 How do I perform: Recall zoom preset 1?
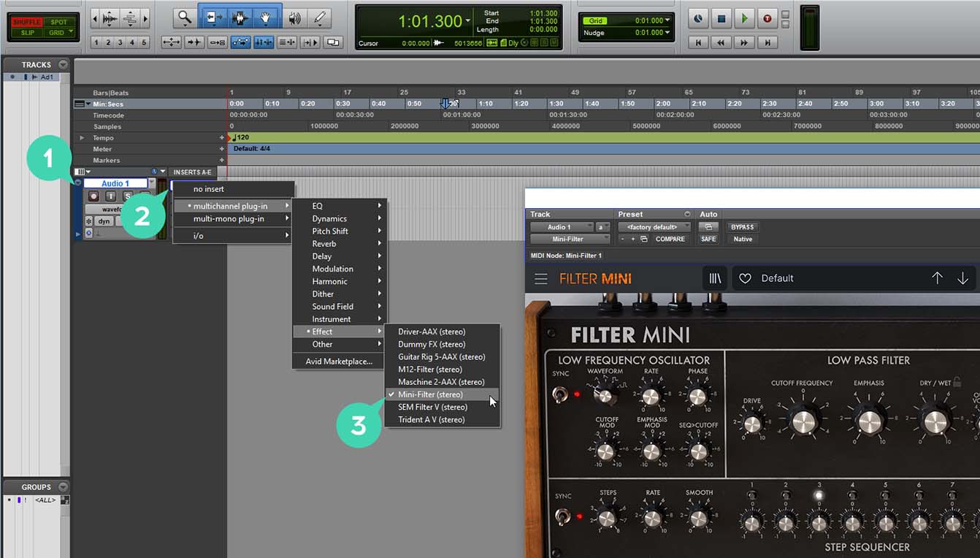(96, 42)
